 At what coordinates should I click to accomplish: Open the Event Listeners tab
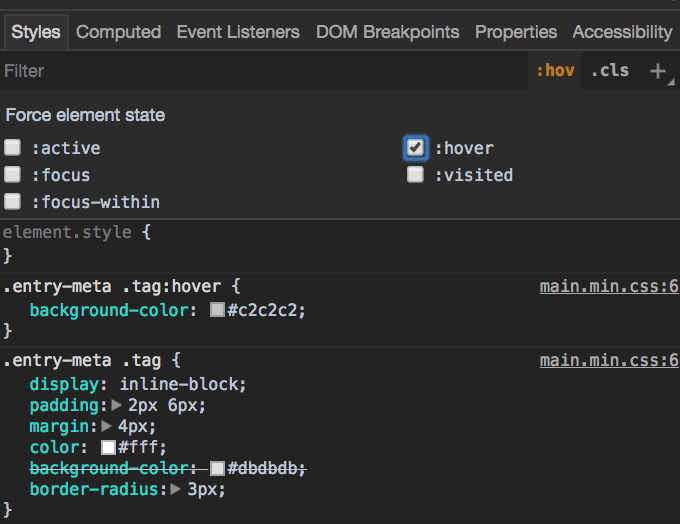[238, 32]
